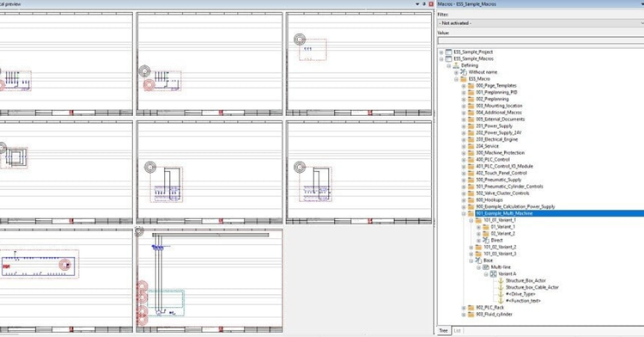644x337 pixels.
Task: Click placeholder icon beside Structure_box_Cable_Actor
Action: tap(501, 287)
